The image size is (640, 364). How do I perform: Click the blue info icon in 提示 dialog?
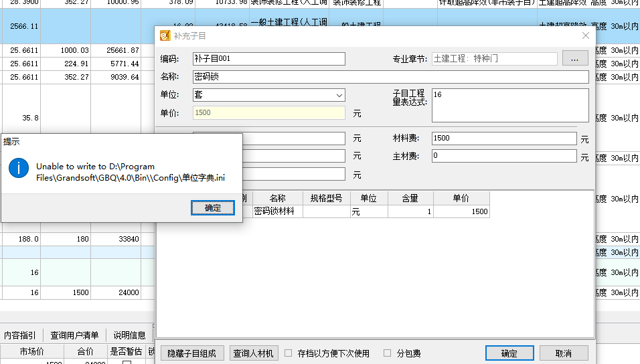tap(18, 168)
